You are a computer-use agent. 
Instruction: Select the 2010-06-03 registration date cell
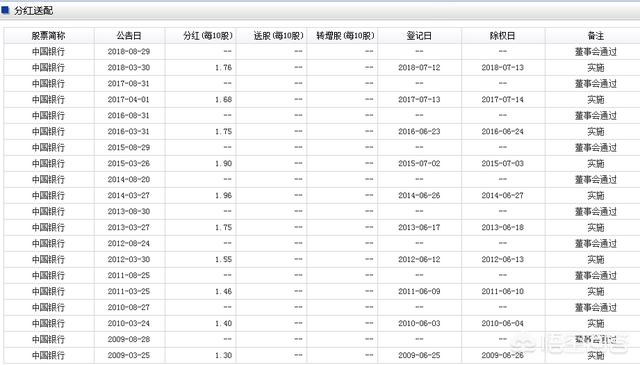tap(419, 323)
